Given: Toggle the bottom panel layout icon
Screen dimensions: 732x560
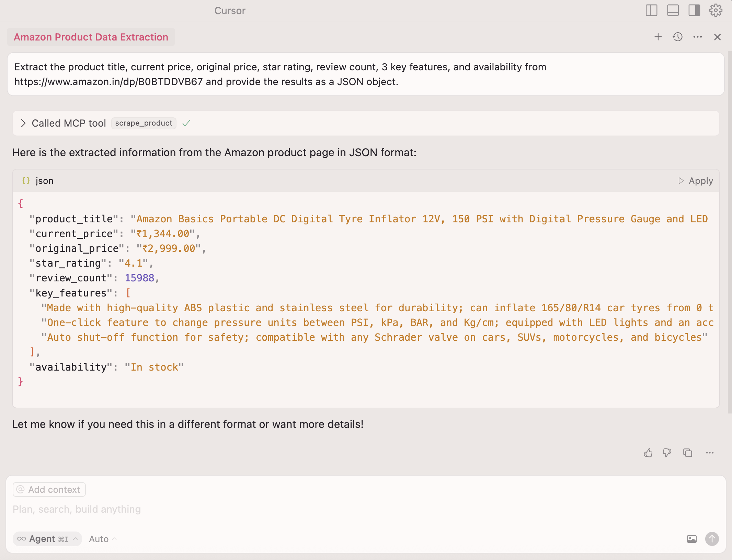Looking at the screenshot, I should click(673, 10).
